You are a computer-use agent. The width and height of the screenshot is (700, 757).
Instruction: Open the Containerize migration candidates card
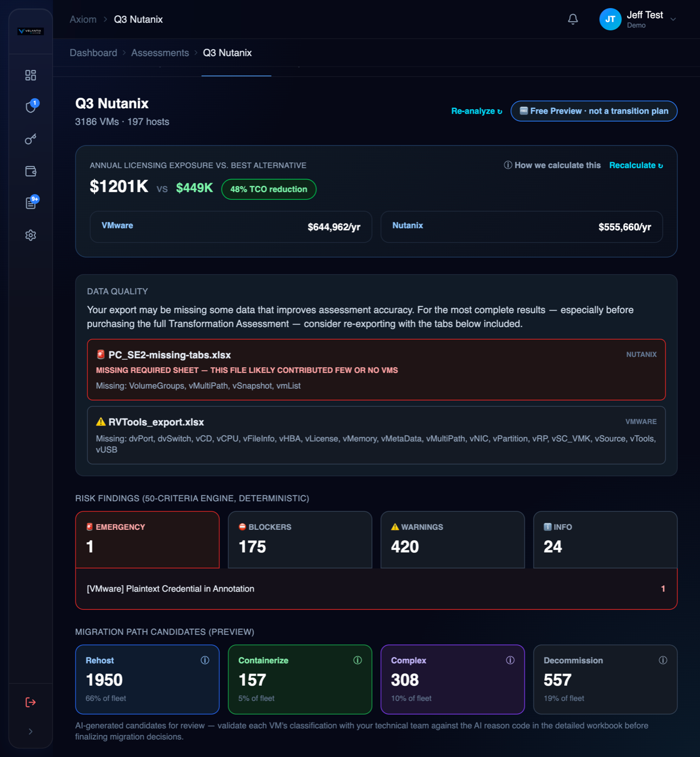click(300, 679)
